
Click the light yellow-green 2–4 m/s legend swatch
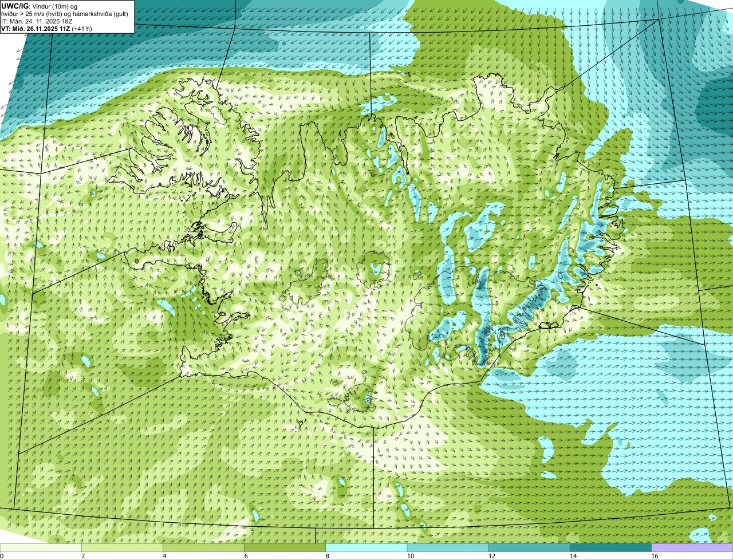[122, 548]
